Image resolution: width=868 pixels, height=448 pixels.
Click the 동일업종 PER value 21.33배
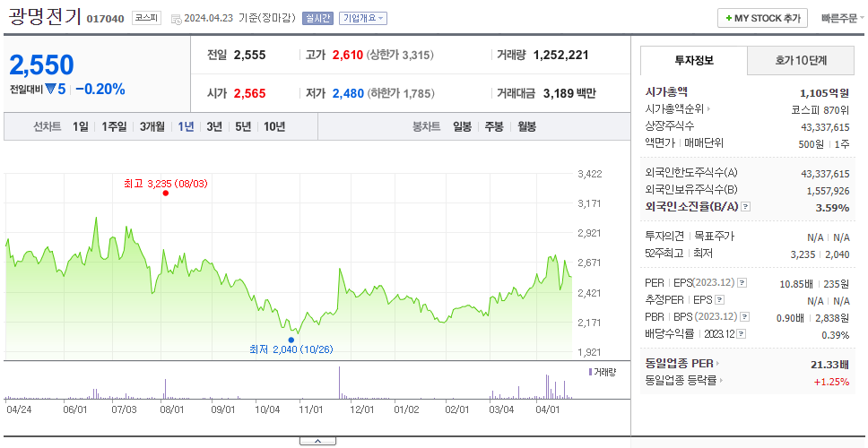[829, 365]
